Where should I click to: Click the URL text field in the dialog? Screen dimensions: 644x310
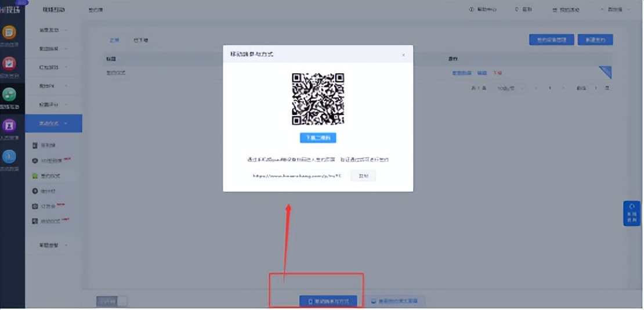(298, 175)
